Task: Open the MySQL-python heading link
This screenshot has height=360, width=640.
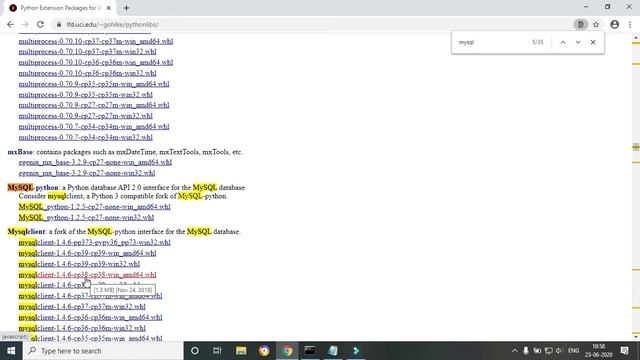Action: 33,187
